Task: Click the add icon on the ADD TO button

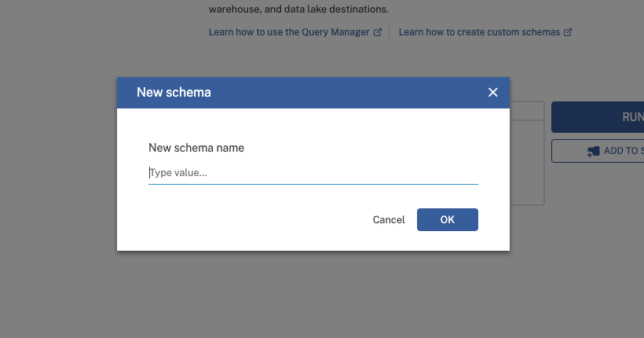Action: point(593,151)
